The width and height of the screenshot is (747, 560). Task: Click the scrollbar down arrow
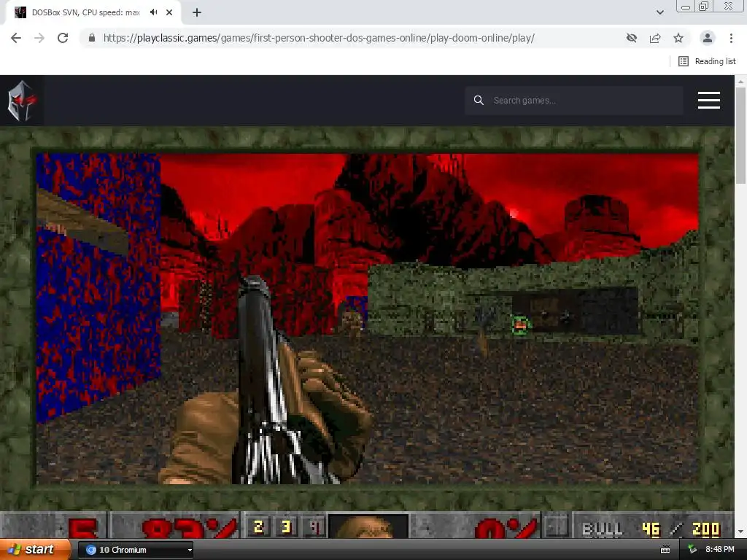pyautogui.click(x=740, y=532)
